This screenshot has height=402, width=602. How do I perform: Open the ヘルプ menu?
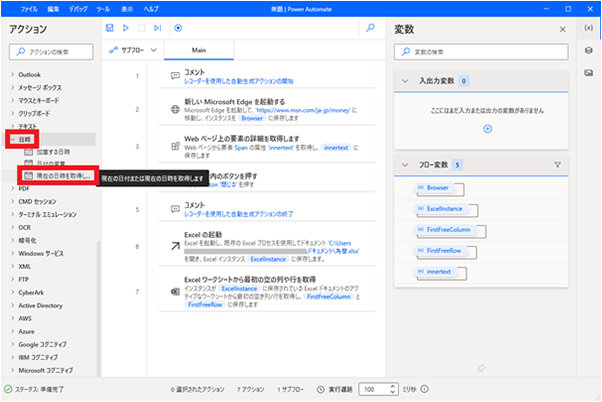pyautogui.click(x=151, y=9)
